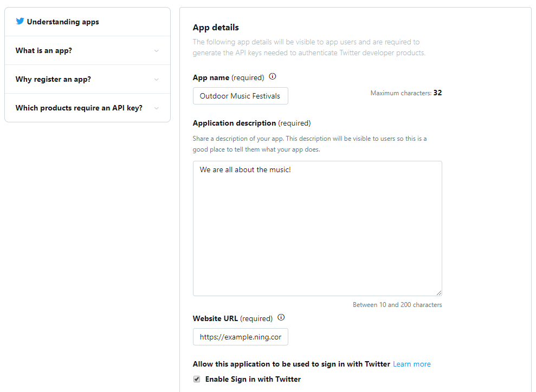Screen dimensions: 536x392
Task: Click the 'App name (required)' label
Action: (x=228, y=77)
